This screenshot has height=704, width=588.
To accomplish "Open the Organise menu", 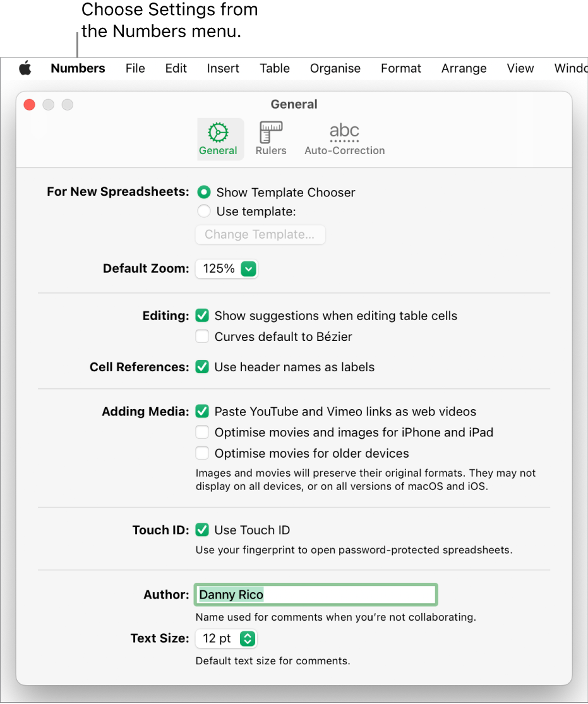I will [335, 68].
